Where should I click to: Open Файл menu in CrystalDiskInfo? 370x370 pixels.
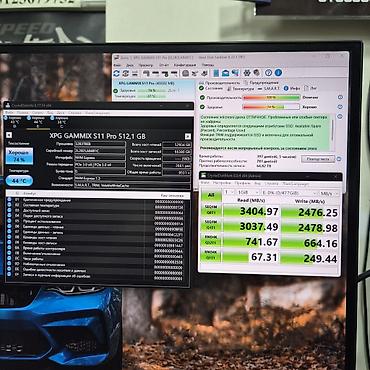tap(9, 113)
